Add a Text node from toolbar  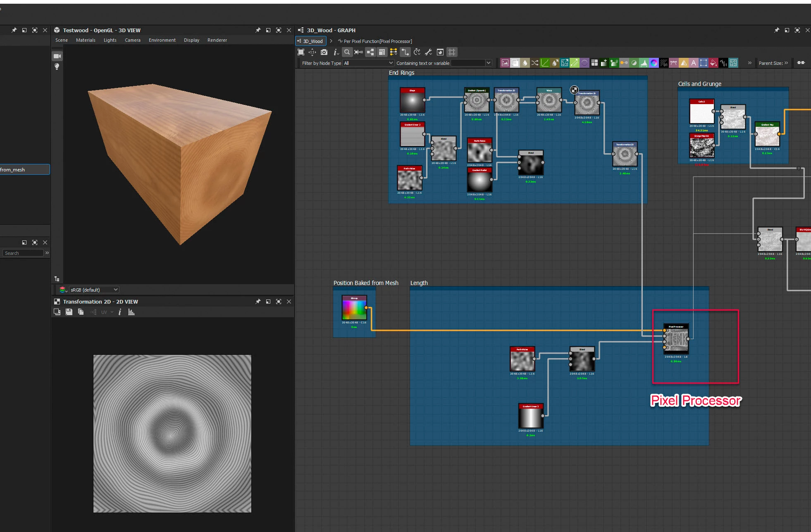click(x=694, y=63)
